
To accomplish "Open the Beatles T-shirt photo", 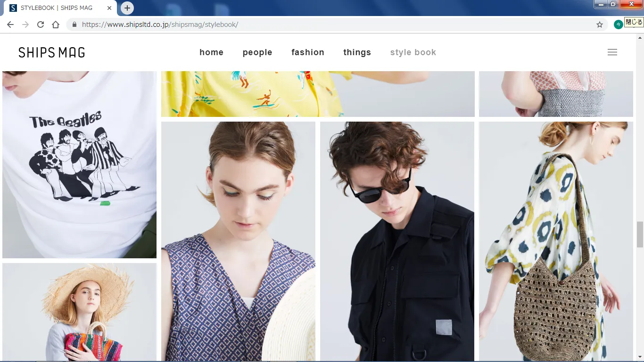I will [x=79, y=165].
